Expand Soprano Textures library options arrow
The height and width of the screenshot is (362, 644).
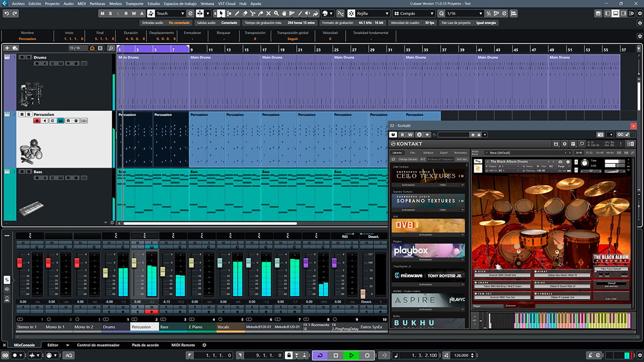pyautogui.click(x=462, y=210)
